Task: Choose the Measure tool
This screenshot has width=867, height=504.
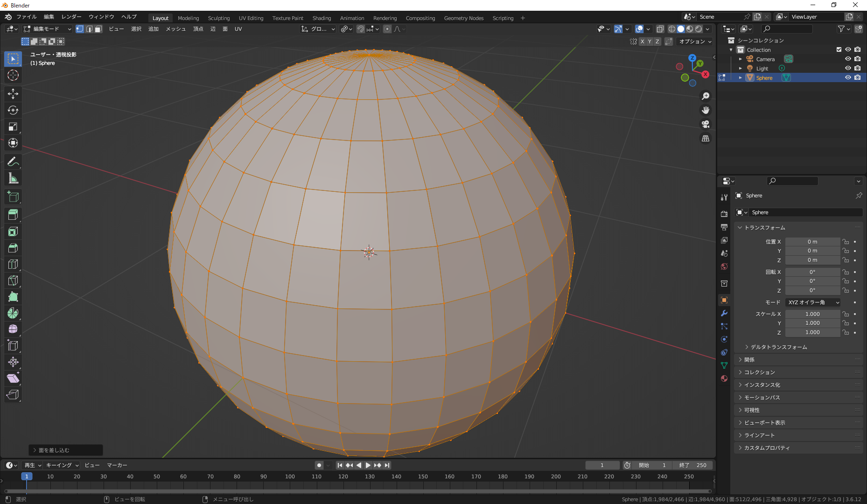Action: (13, 178)
